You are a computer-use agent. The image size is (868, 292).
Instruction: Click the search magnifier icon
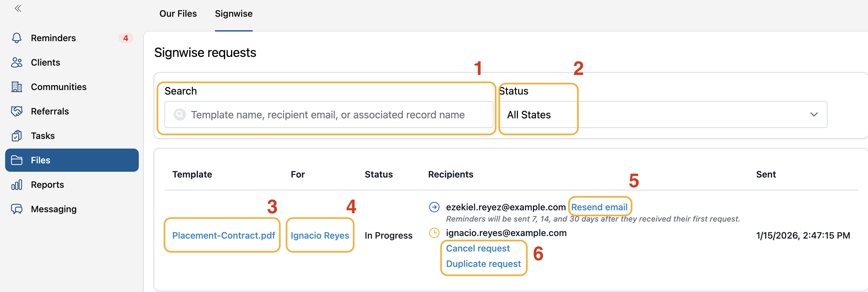180,114
